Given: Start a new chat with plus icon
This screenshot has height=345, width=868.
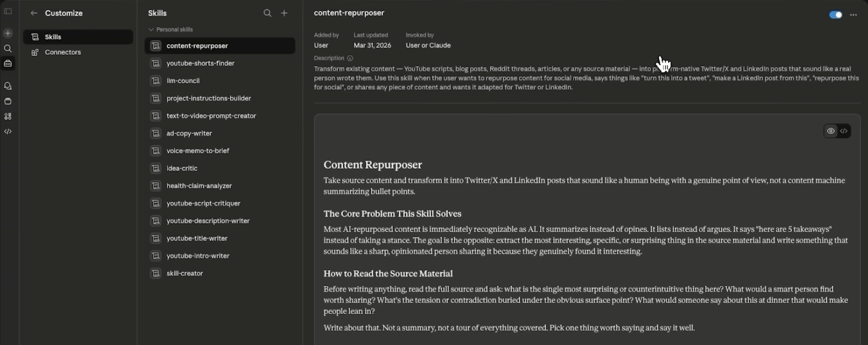Looking at the screenshot, I should pyautogui.click(x=8, y=33).
